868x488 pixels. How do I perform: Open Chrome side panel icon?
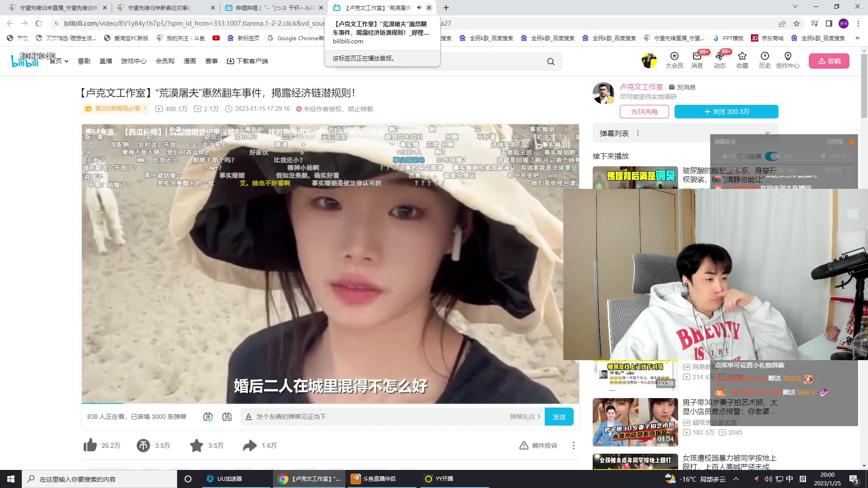(x=829, y=23)
